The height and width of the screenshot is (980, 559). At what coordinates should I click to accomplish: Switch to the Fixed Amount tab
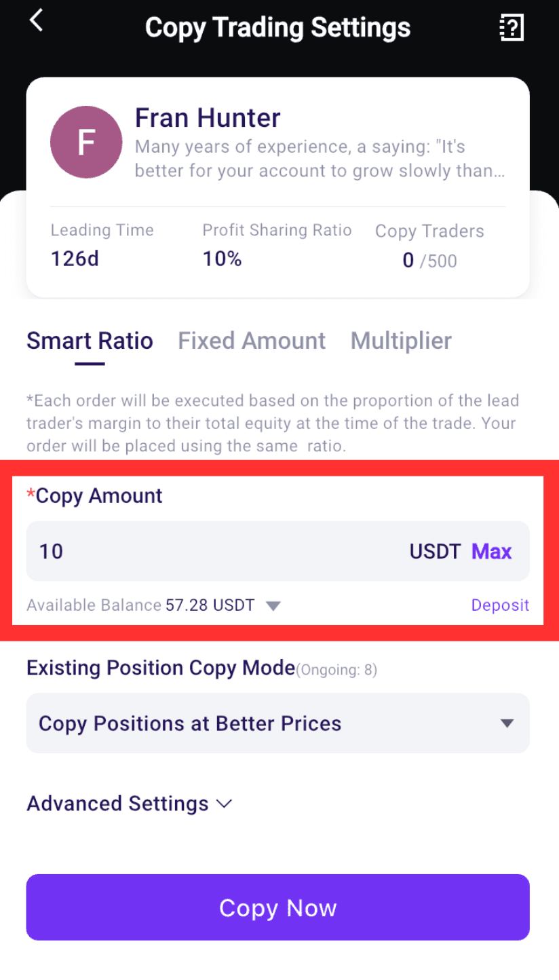click(x=252, y=340)
